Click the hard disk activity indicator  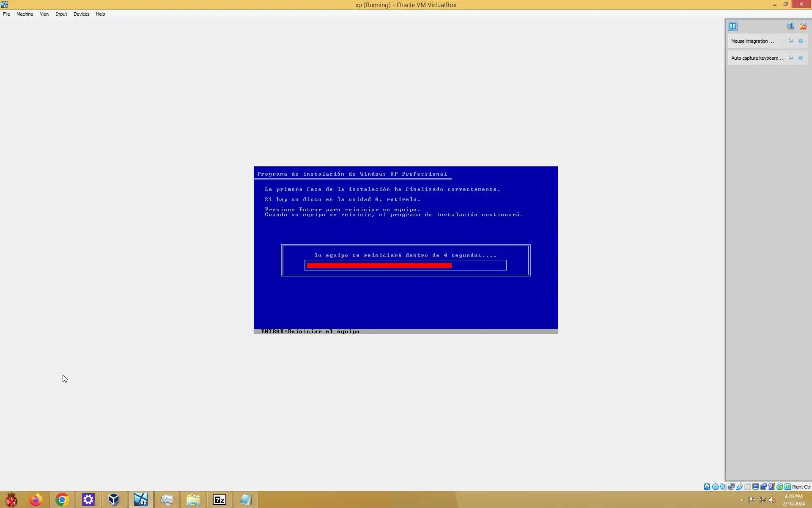tap(707, 487)
